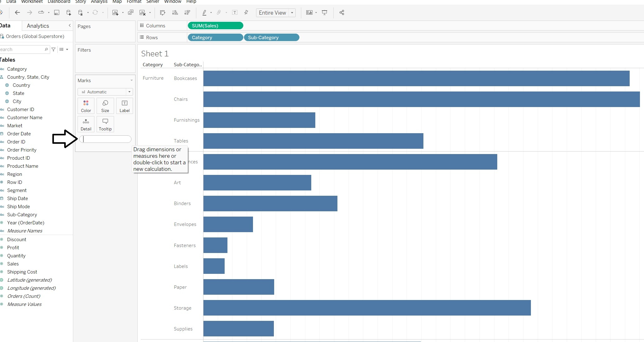Click the Label marks button
Image resolution: width=644 pixels, height=342 pixels.
[125, 106]
